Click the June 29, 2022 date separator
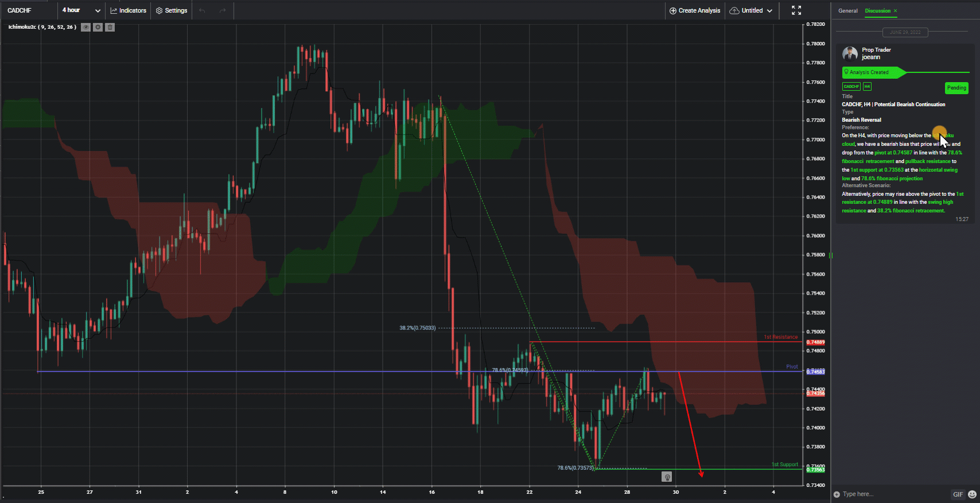The width and height of the screenshot is (980, 503). pos(905,32)
